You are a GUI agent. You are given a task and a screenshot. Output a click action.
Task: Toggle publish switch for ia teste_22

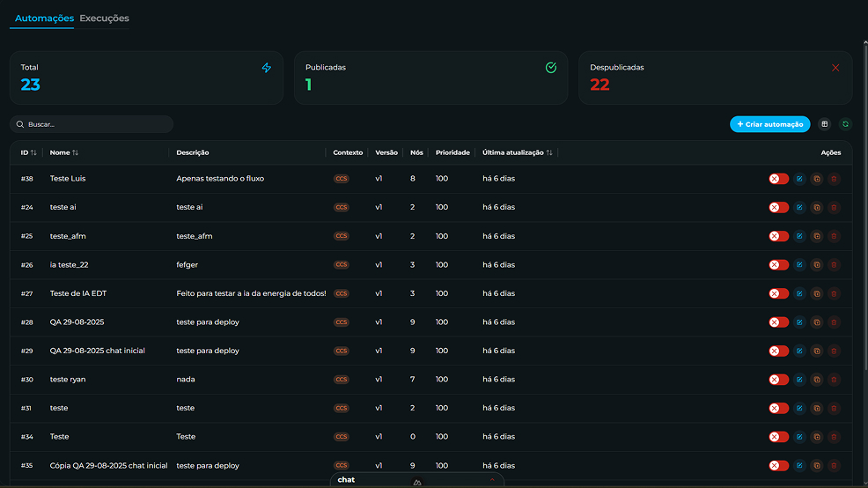[x=778, y=265]
